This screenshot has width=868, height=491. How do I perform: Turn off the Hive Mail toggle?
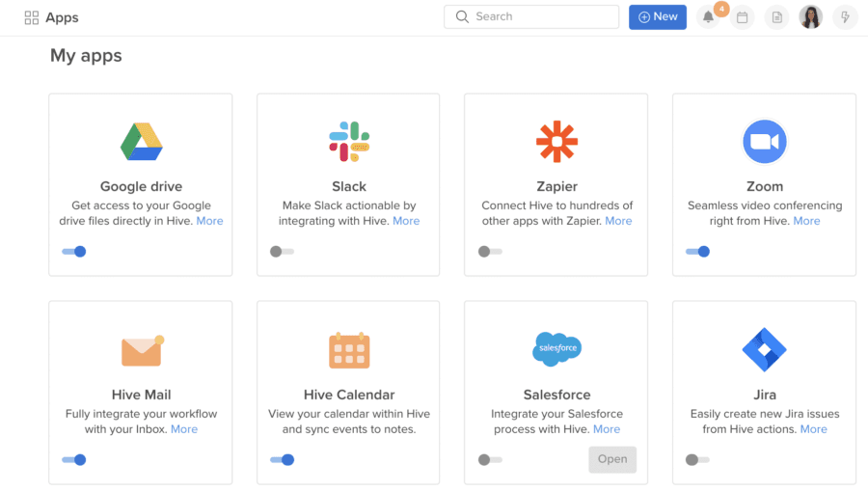pos(74,459)
